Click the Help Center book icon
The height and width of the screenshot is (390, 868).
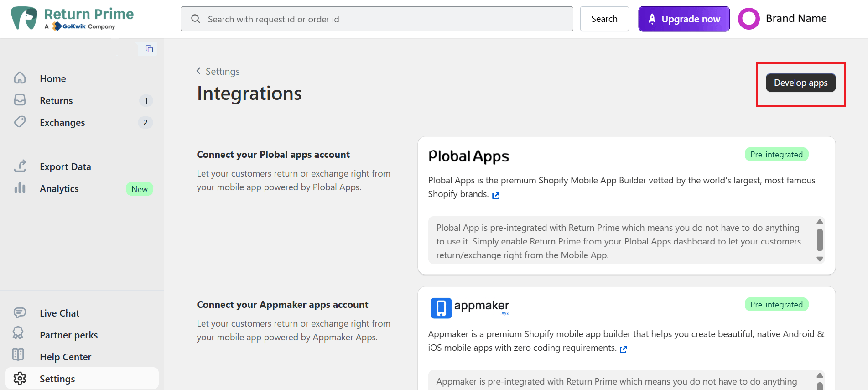coord(18,354)
